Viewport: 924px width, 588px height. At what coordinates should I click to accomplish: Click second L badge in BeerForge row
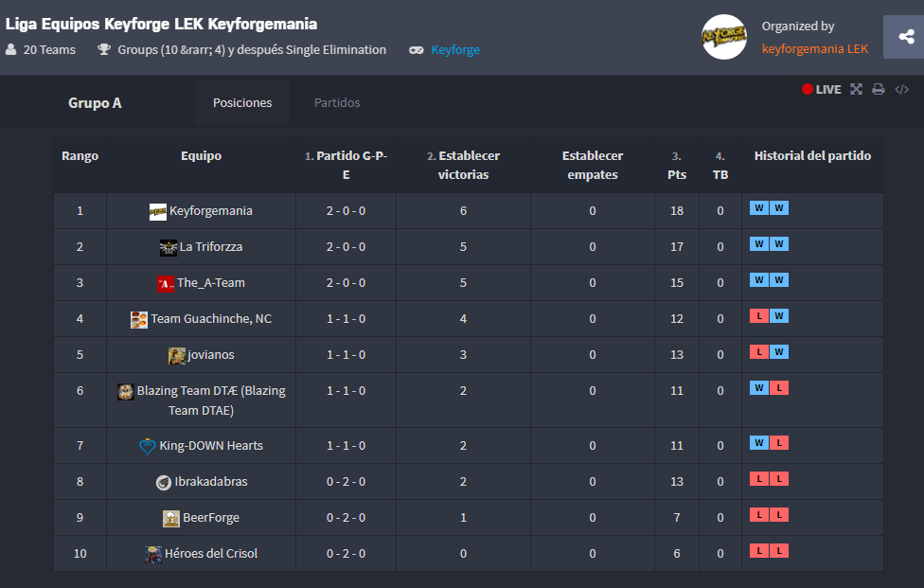point(779,515)
